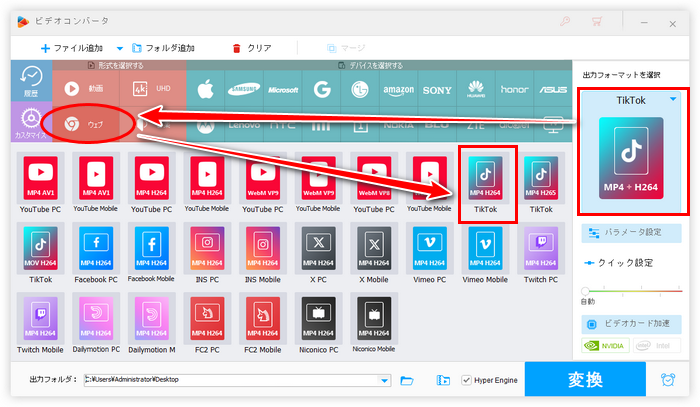Click the TikTok MP4 H264 output format preview

coord(631,158)
